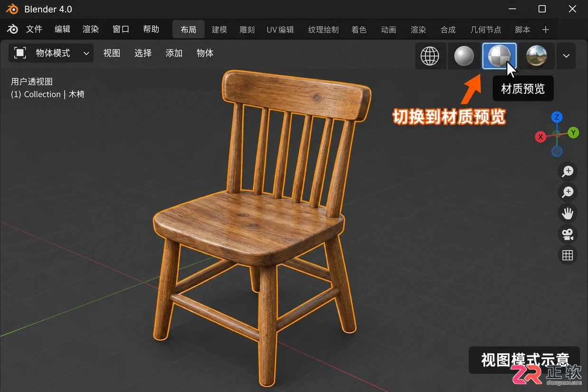The image size is (588, 392).
Task: Add a new workspace with plus button
Action: pyautogui.click(x=546, y=29)
